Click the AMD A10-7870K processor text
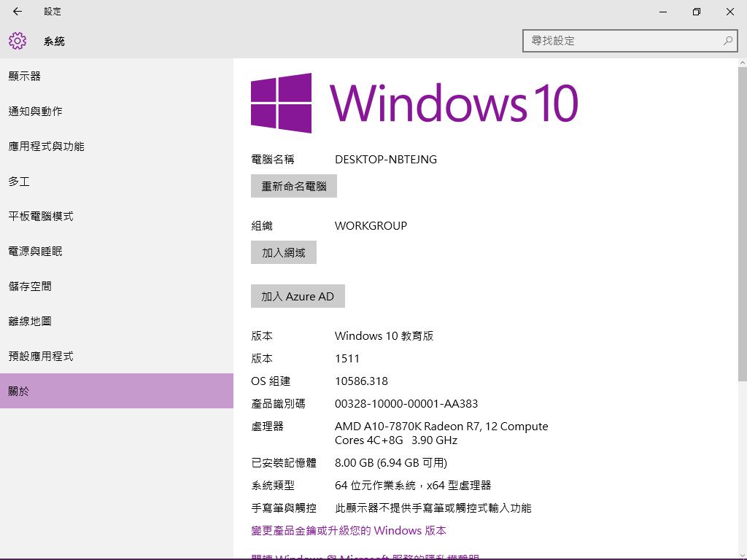Viewport: 747px width, 560px height. [441, 433]
